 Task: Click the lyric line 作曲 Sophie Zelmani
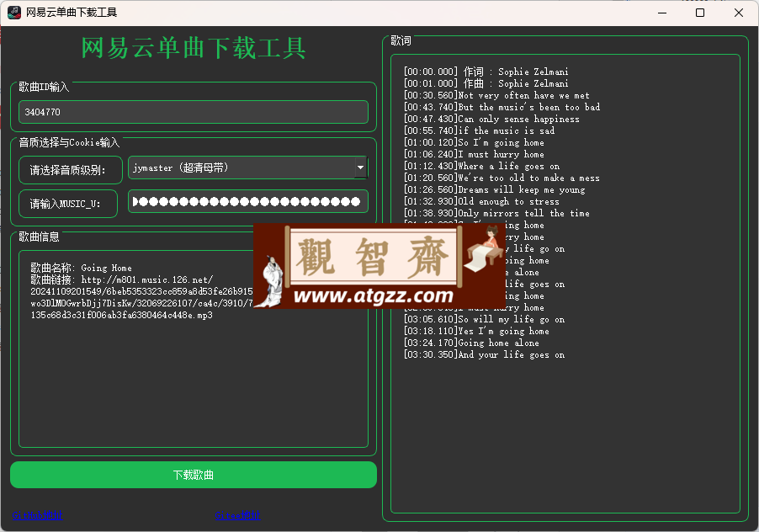[486, 83]
